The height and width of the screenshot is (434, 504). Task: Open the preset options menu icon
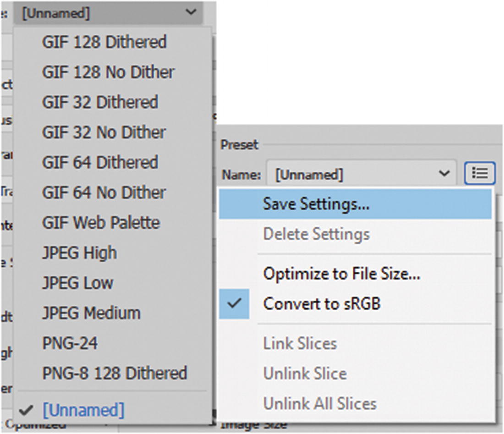click(479, 173)
